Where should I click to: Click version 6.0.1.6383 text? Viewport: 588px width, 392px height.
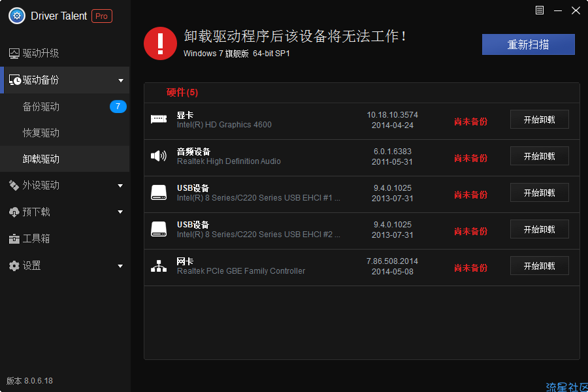(392, 151)
